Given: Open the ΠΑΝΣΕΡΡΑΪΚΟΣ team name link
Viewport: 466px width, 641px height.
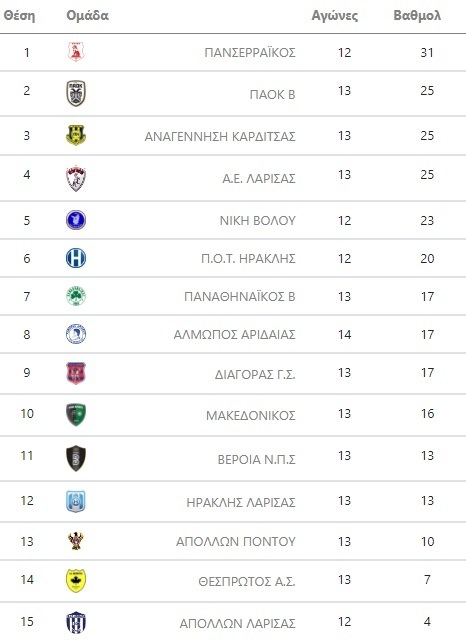Looking at the screenshot, I should click(250, 53).
